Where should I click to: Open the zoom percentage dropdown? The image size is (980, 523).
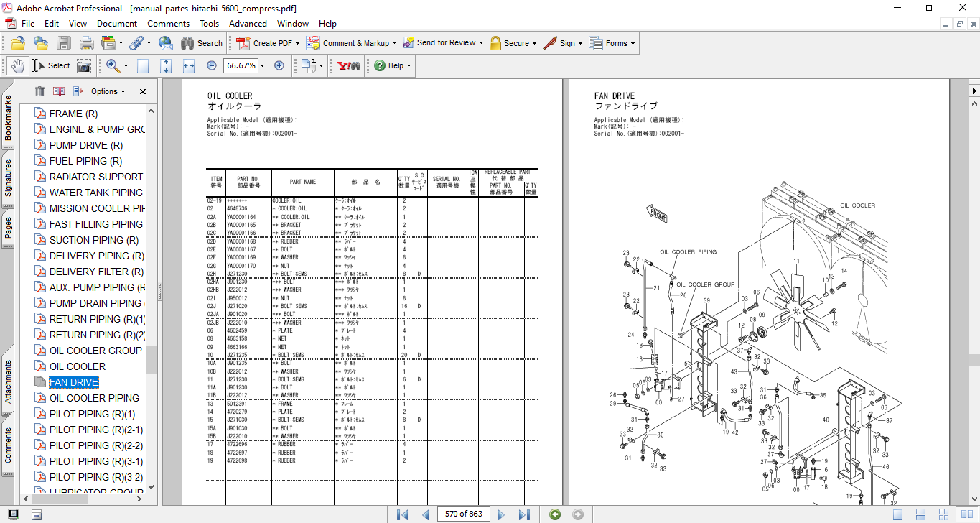point(262,65)
